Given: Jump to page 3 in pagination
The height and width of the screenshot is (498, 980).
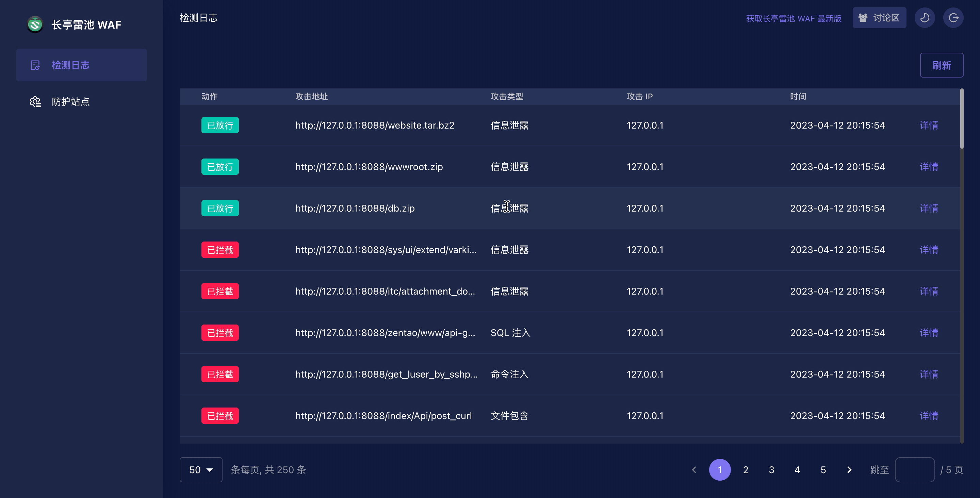Looking at the screenshot, I should (771, 470).
